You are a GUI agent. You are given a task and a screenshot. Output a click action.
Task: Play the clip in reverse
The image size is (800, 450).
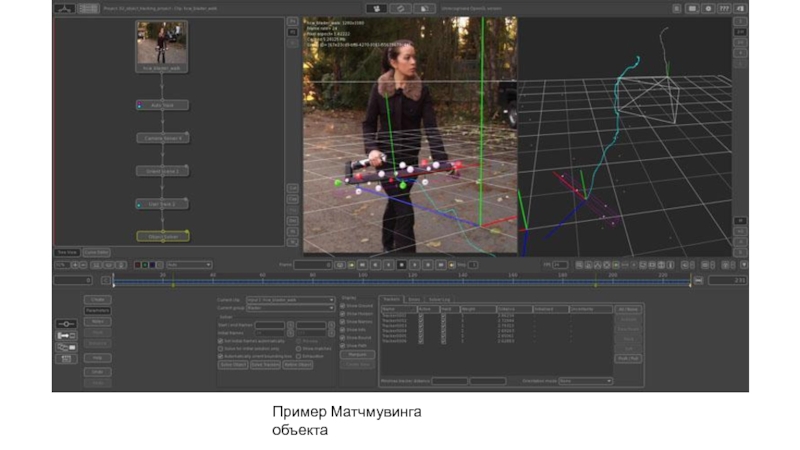pos(388,265)
